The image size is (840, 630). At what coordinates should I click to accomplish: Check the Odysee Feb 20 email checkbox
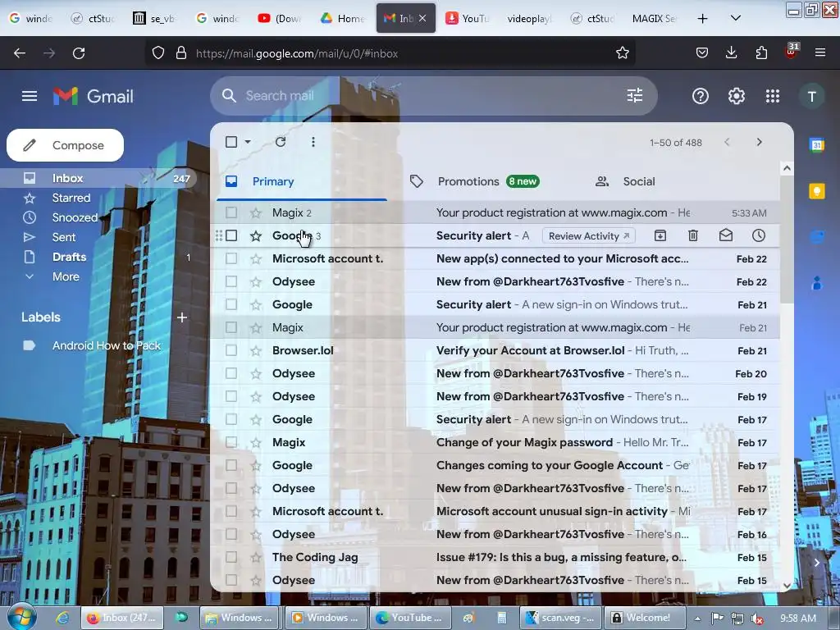231,373
